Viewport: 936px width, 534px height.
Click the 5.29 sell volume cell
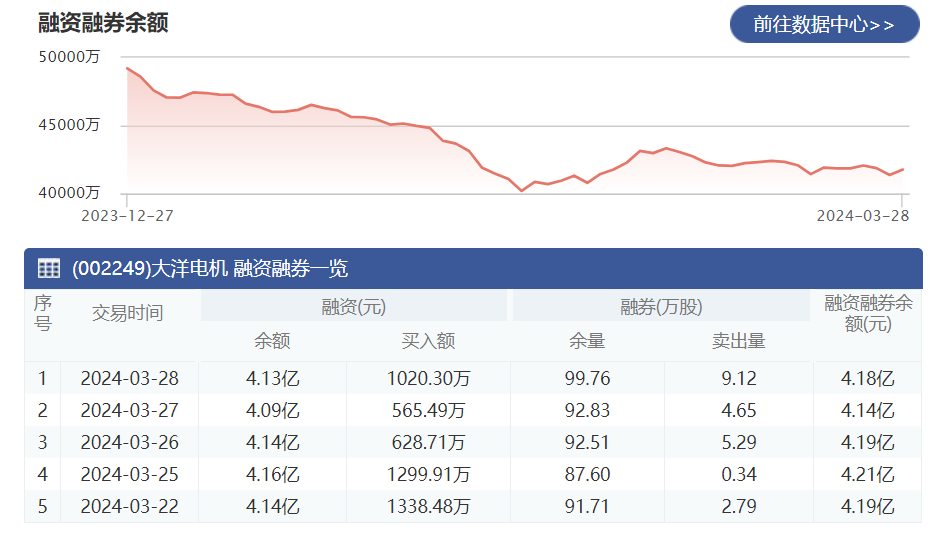point(739,443)
